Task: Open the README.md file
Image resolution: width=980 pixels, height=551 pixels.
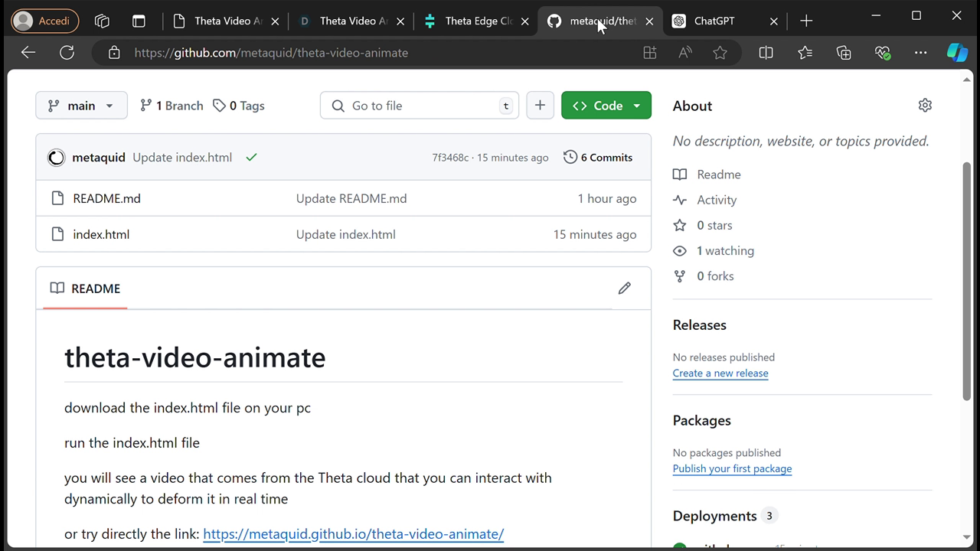Action: [x=106, y=198]
